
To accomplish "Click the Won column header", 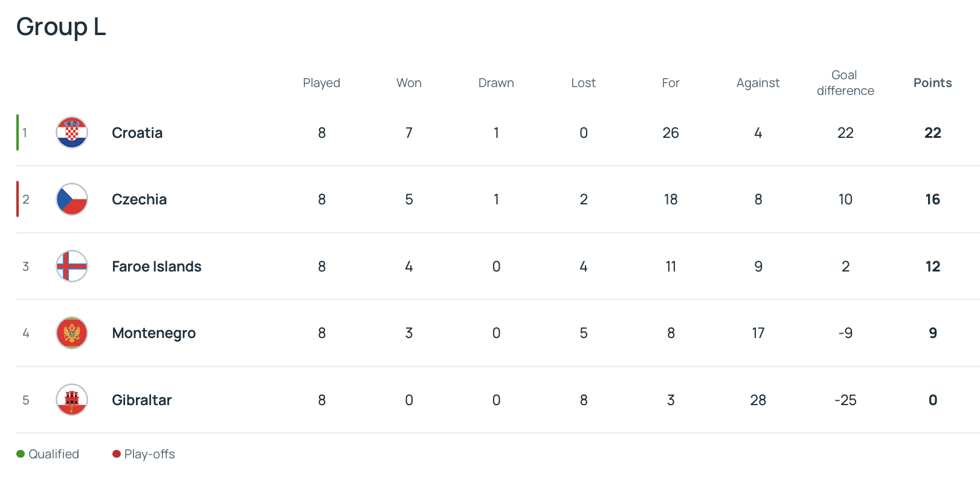I will 409,83.
